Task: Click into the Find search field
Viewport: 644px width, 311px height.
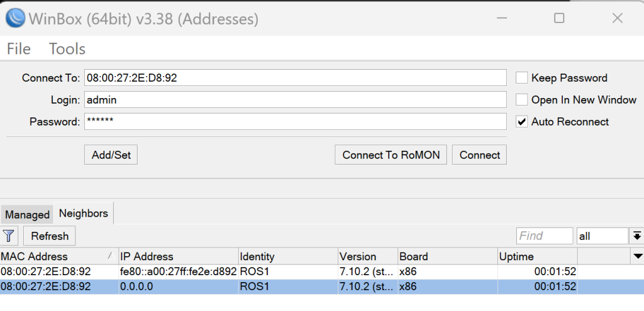Action: (544, 236)
